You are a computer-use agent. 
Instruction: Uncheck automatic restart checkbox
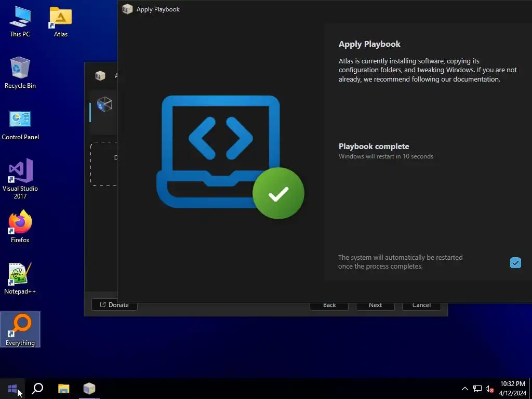515,262
